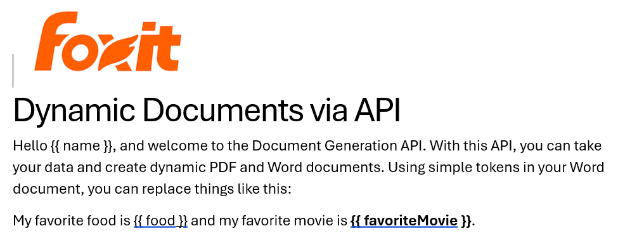Click the feather shape inside the Foxit logo
Image resolution: width=644 pixels, height=240 pixels.
(129, 51)
